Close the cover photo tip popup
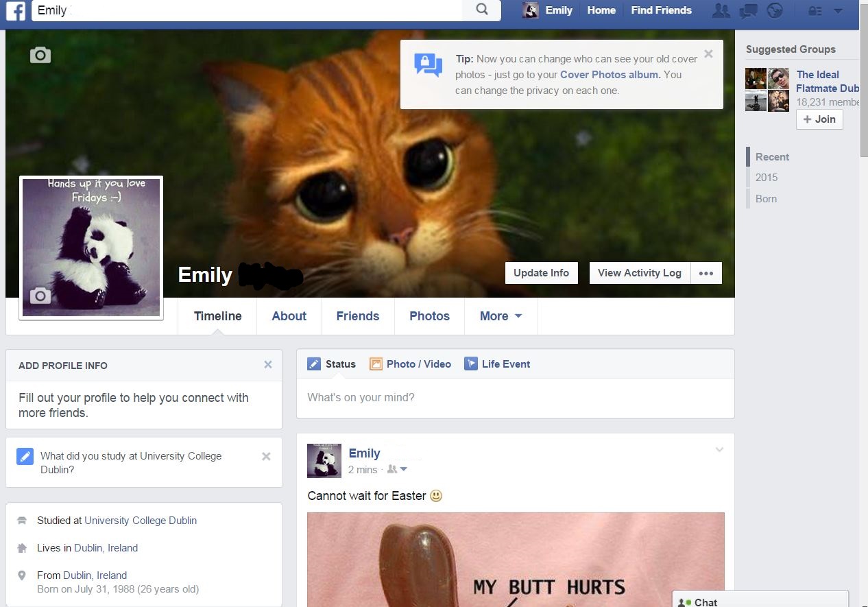The height and width of the screenshot is (607, 868). pos(708,53)
